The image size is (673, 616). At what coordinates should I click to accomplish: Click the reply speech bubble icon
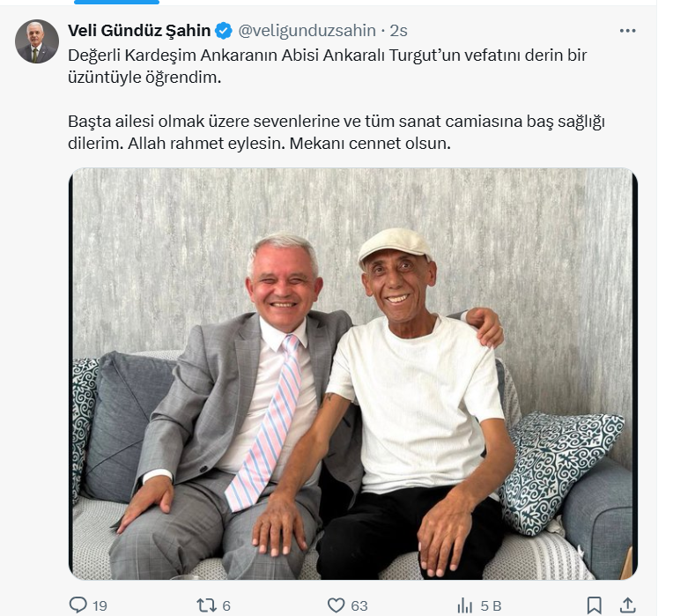click(78, 605)
